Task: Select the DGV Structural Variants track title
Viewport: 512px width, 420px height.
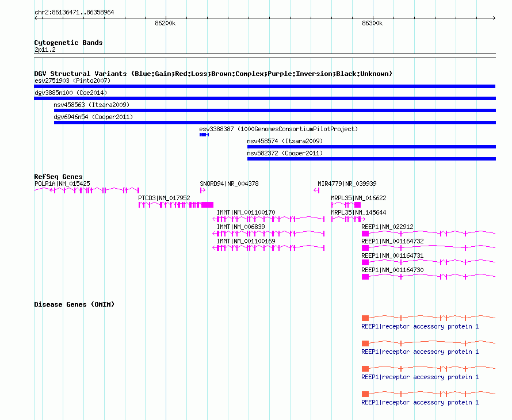Action: [x=213, y=74]
